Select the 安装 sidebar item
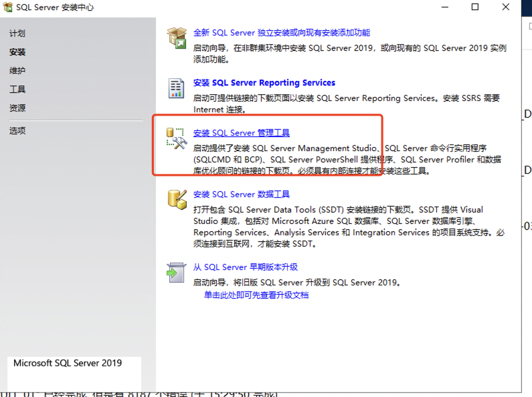Screen dimensions: 532x397 click(x=17, y=52)
